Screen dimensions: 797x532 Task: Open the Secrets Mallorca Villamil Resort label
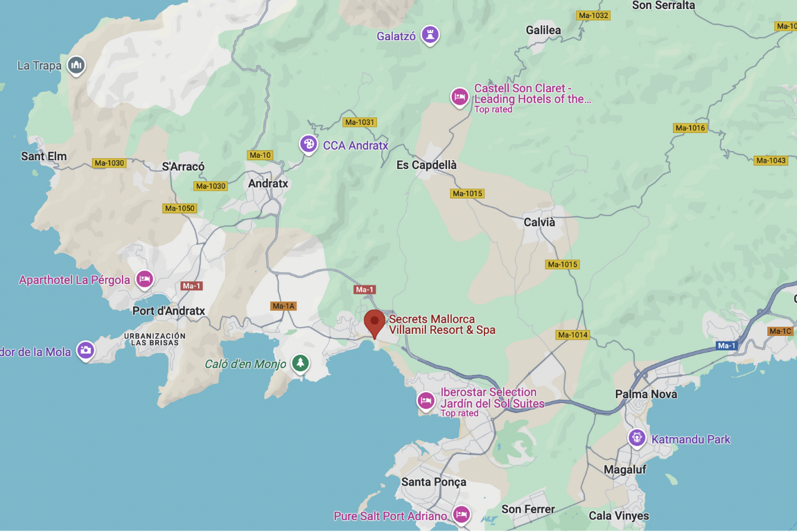pos(441,324)
